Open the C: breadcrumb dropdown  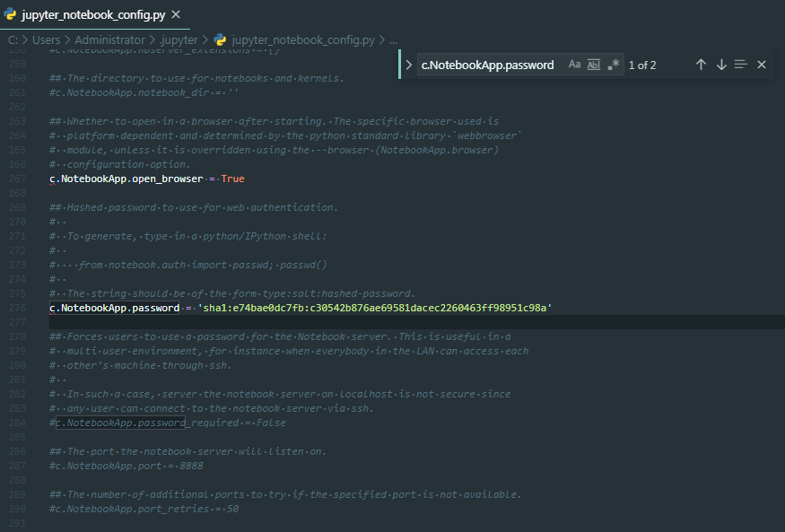pyautogui.click(x=13, y=40)
